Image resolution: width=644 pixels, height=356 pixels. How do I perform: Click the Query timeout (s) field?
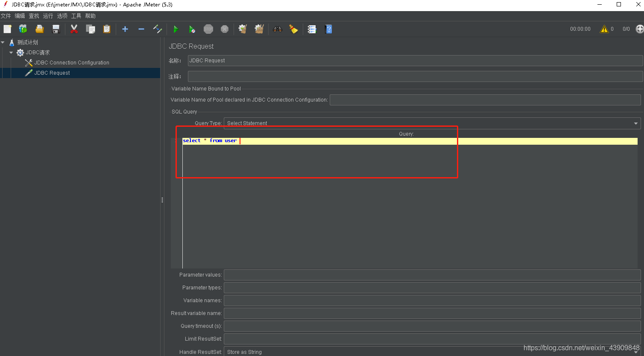coord(432,326)
